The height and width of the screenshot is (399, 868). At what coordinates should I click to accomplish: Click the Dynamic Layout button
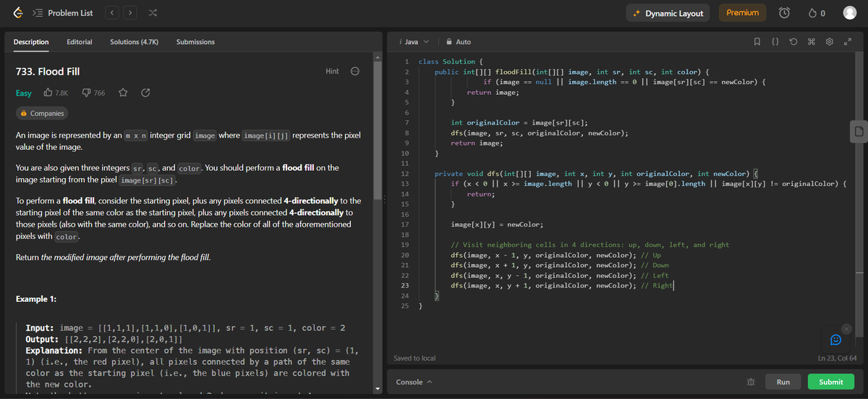(668, 13)
